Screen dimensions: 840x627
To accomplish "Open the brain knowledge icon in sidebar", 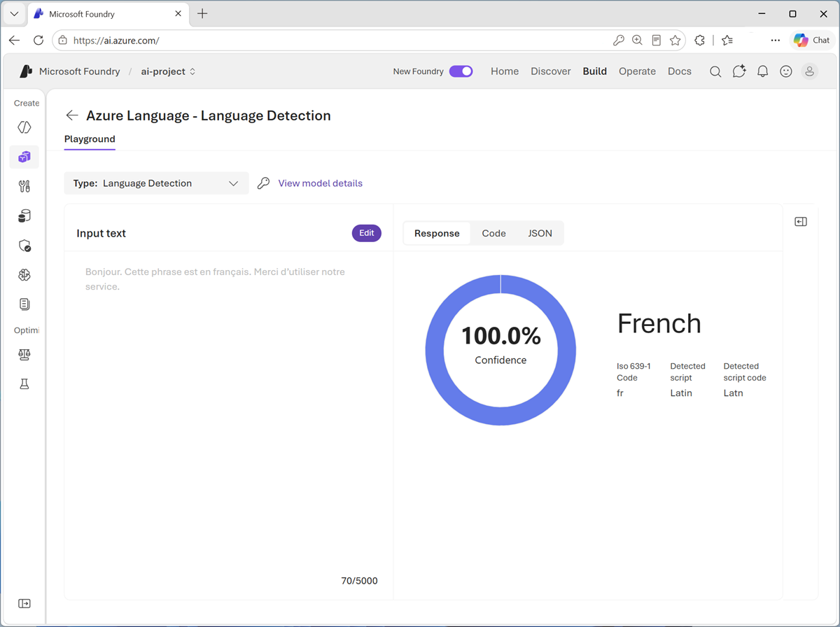I will (24, 275).
